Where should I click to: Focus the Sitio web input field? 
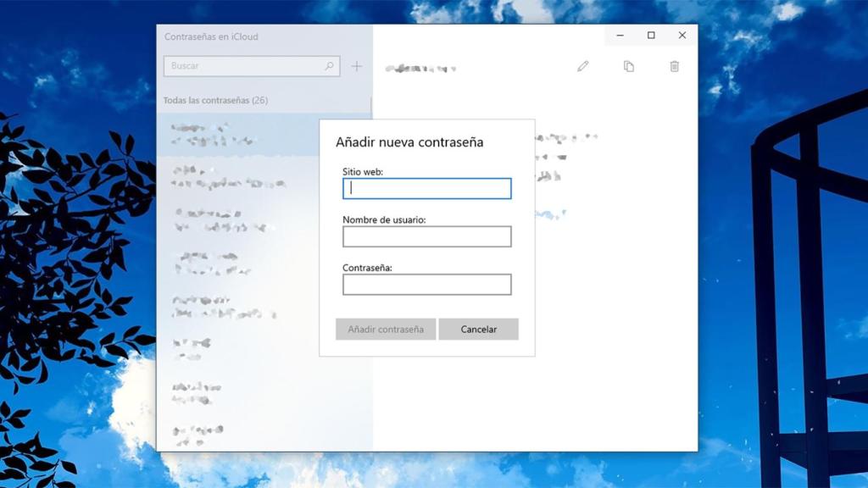[426, 188]
